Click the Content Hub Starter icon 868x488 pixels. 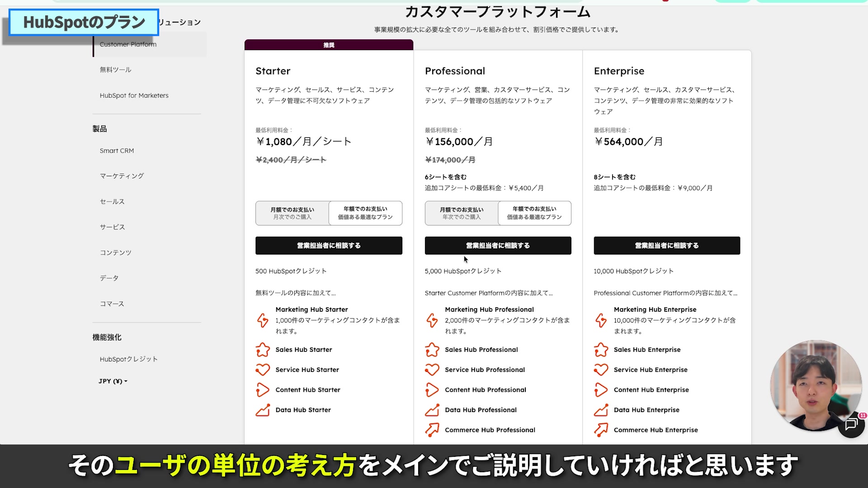[x=263, y=390]
